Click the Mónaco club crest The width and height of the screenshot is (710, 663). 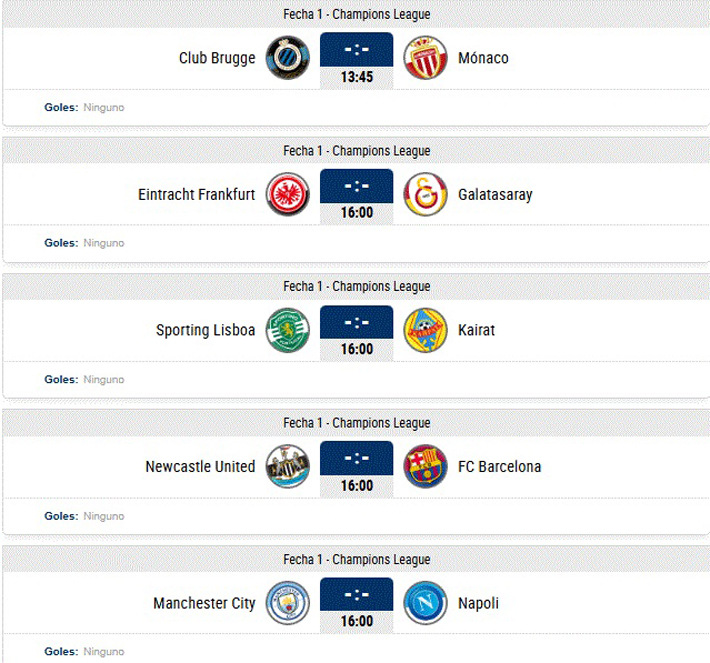[x=425, y=58]
